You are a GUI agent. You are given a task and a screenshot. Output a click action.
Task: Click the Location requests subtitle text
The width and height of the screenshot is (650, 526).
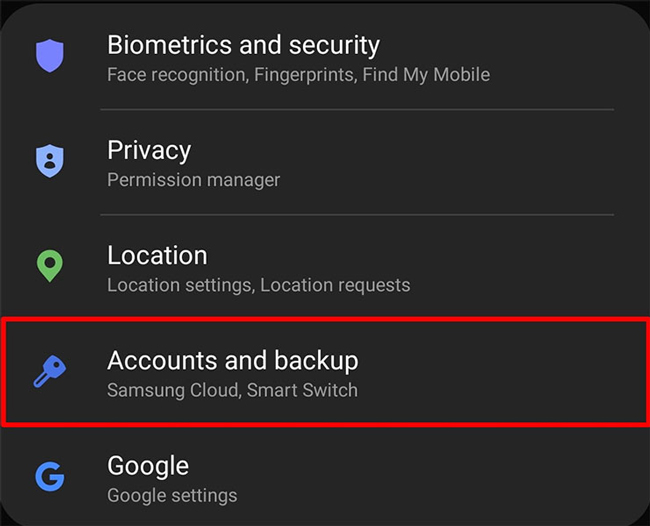pyautogui.click(x=335, y=285)
